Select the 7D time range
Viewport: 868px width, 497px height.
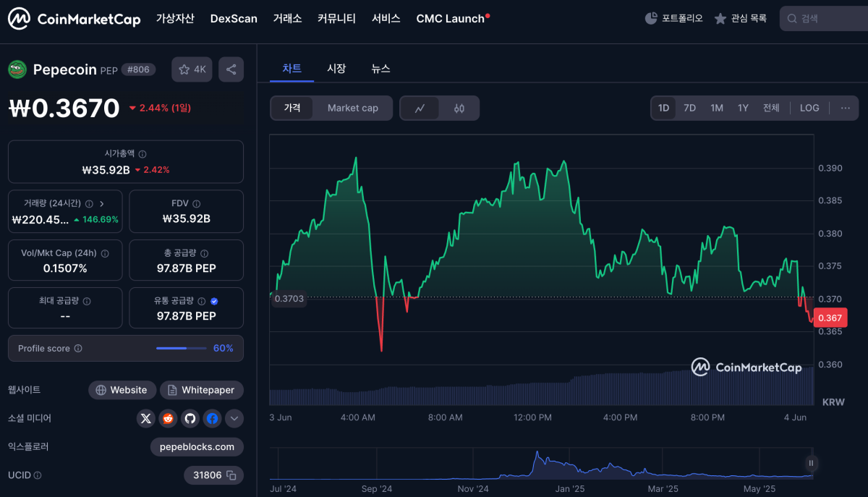(x=690, y=108)
